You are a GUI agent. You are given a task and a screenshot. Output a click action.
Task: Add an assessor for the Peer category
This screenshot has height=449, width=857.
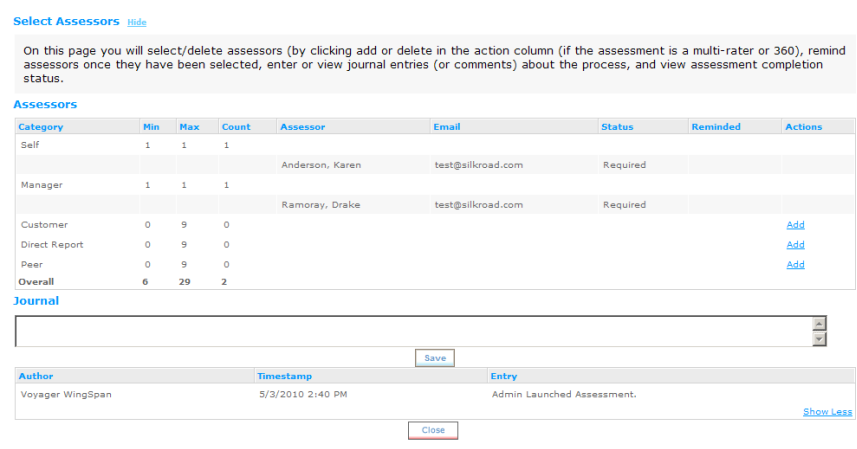click(x=795, y=264)
